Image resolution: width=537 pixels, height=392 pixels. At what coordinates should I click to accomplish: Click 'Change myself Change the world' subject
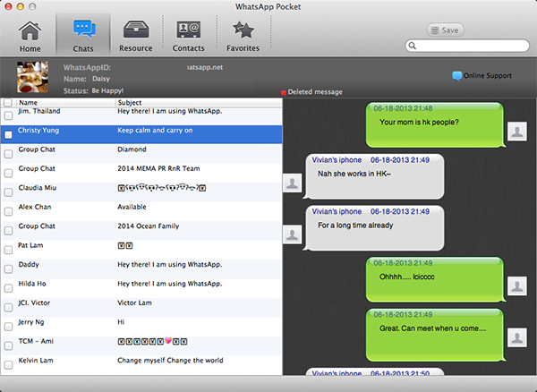click(170, 360)
